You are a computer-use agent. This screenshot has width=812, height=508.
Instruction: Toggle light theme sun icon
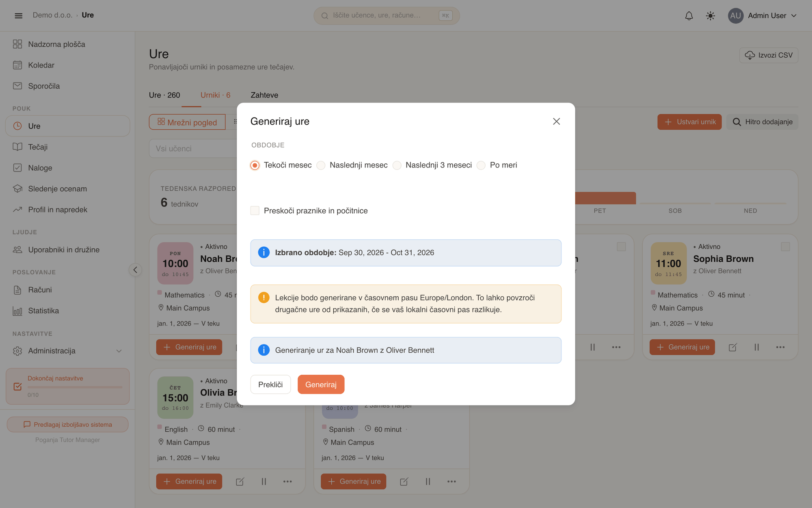[x=710, y=16]
